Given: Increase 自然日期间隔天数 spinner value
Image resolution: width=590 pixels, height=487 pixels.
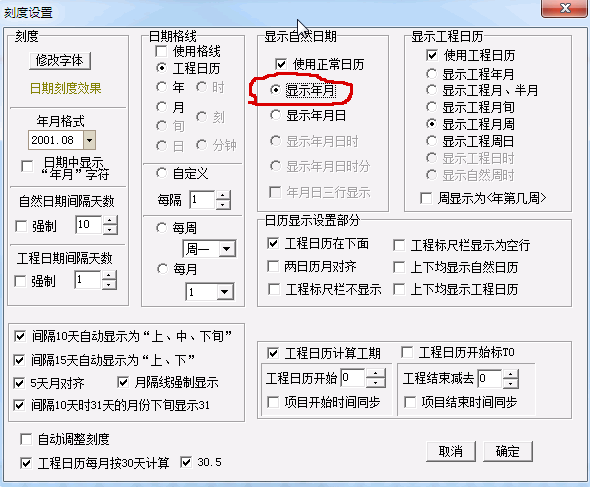Looking at the screenshot, I should (x=110, y=221).
